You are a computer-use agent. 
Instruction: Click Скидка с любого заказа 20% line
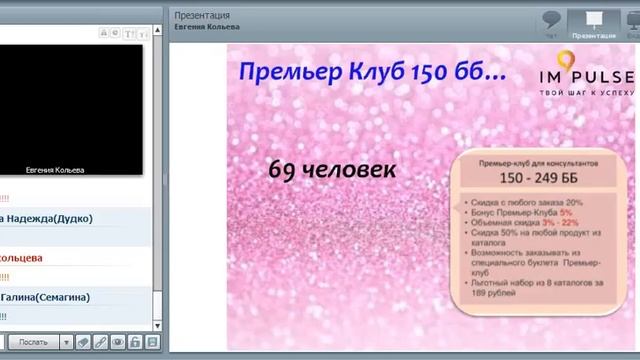click(x=527, y=202)
